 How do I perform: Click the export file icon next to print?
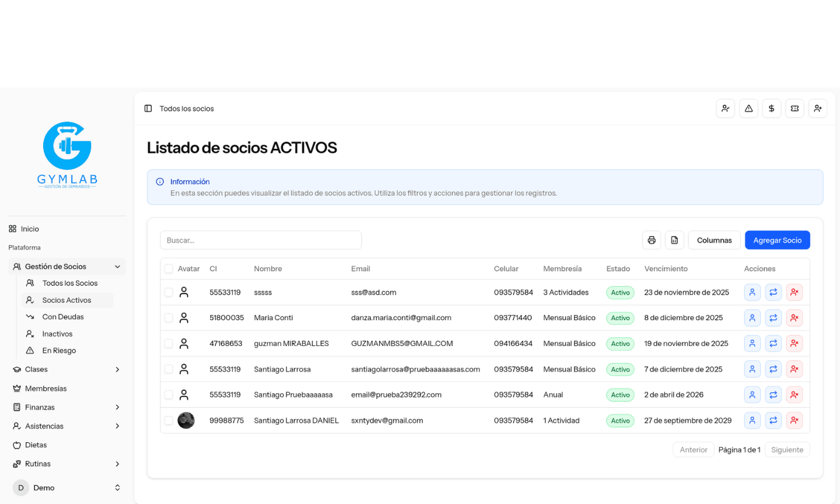pyautogui.click(x=674, y=240)
